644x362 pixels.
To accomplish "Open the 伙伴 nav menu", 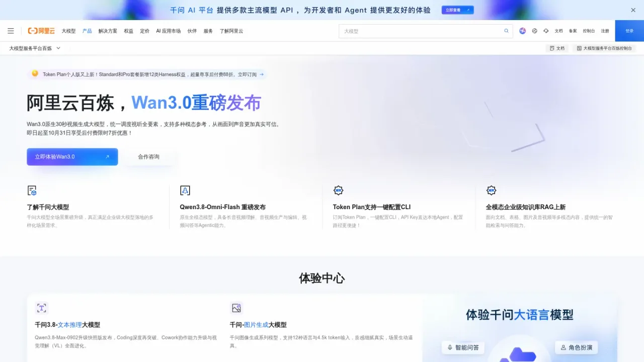I will 192,31.
